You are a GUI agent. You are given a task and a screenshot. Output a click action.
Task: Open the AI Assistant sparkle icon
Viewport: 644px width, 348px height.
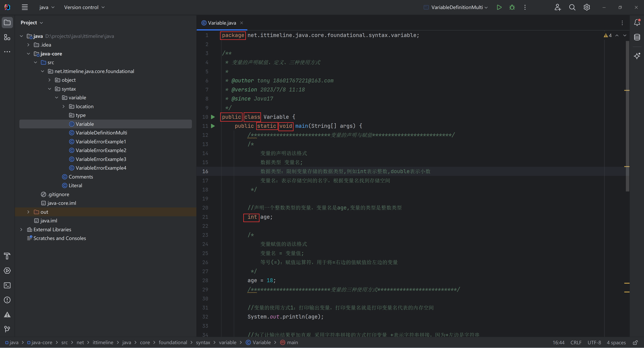pos(637,56)
